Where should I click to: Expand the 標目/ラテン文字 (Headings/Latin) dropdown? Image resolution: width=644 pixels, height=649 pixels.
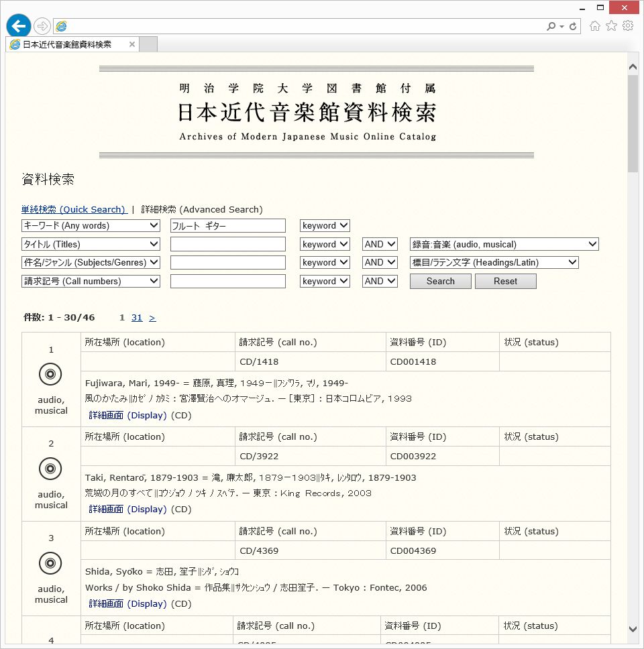point(494,262)
